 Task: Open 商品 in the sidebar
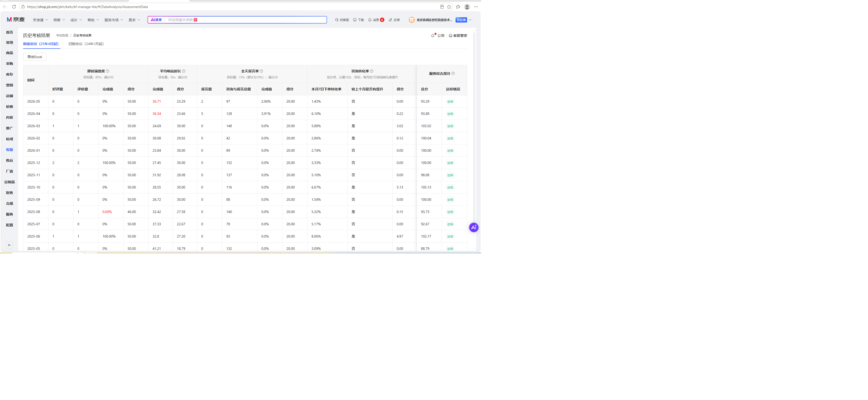click(x=10, y=53)
